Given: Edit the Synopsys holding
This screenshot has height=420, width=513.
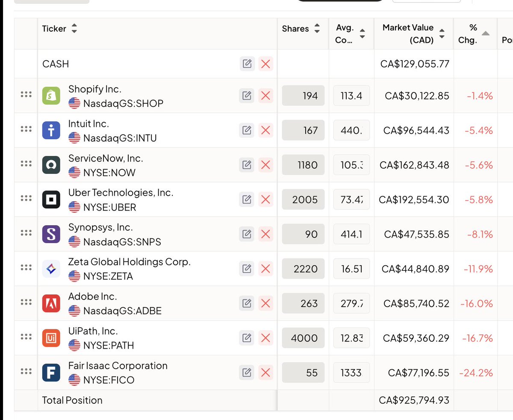Looking at the screenshot, I should click(x=247, y=234).
